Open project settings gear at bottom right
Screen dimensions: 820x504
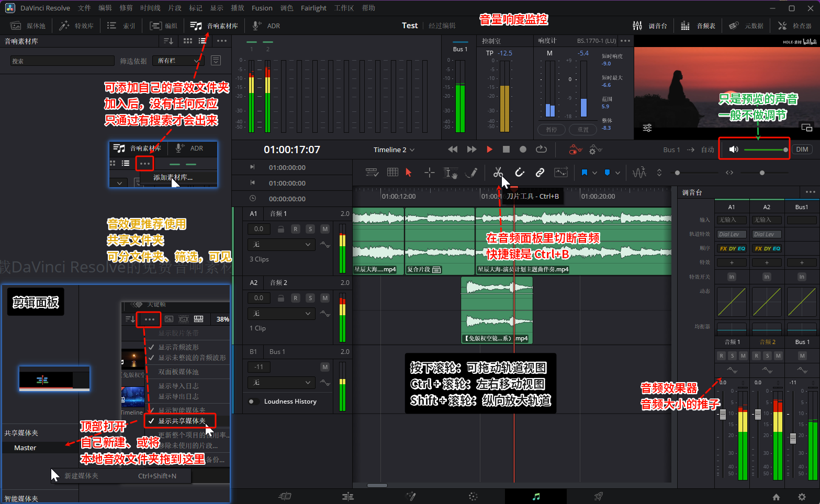coord(802,497)
